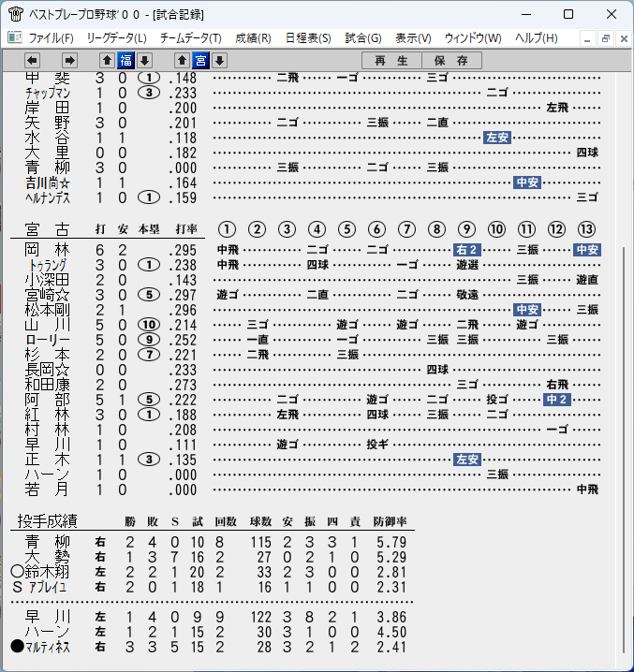Viewport: 634px width, 672px height.
Task: Select the blue 福 team icon
Action: pos(126,61)
